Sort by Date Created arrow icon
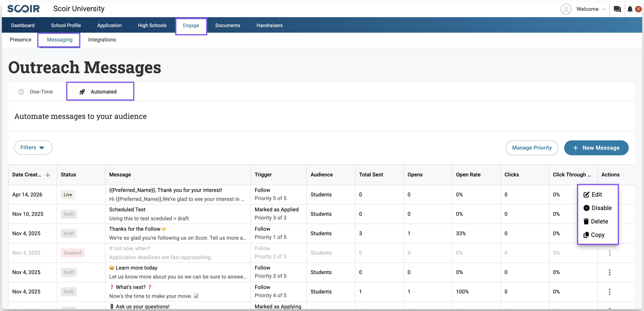Screen dimensions: 644x311 48,175
